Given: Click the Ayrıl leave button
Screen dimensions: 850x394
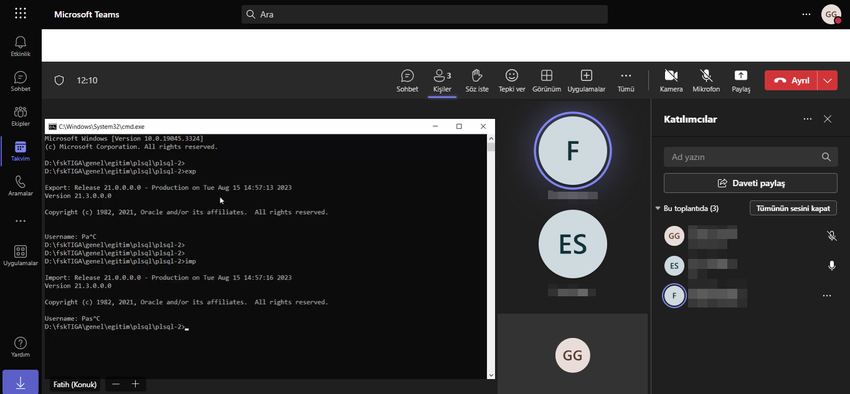Looking at the screenshot, I should point(791,80).
